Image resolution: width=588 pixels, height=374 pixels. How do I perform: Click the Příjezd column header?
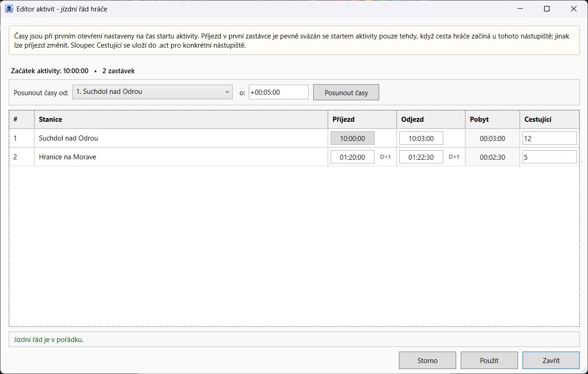point(362,119)
